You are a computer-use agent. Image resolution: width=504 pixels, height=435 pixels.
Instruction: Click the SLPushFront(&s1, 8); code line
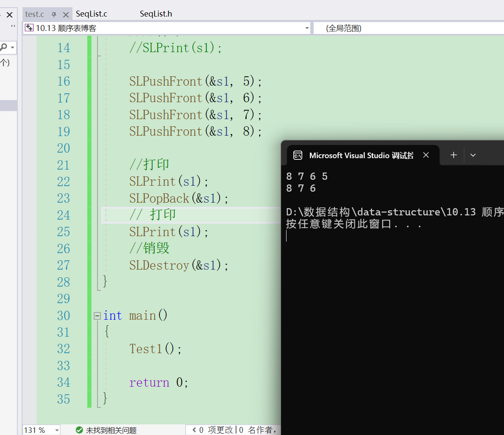click(x=195, y=131)
